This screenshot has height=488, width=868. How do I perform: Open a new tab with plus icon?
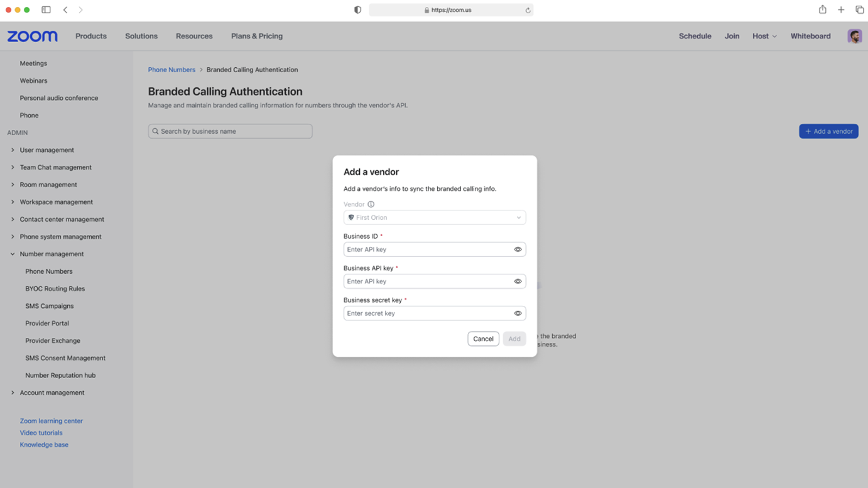click(841, 10)
